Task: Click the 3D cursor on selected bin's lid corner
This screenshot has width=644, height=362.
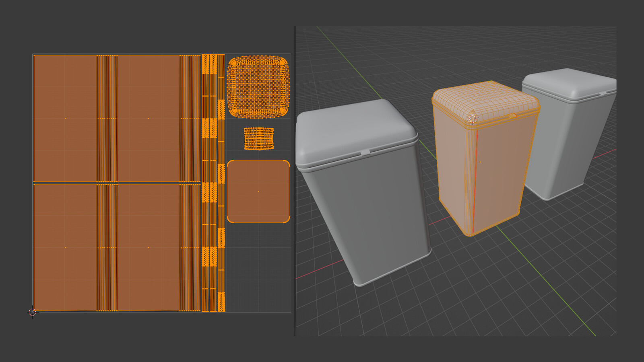Action: pyautogui.click(x=472, y=118)
